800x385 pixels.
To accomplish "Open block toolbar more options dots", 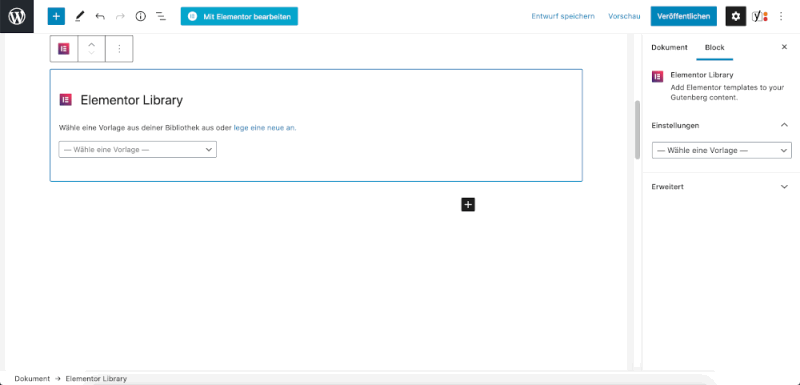I will [x=119, y=49].
